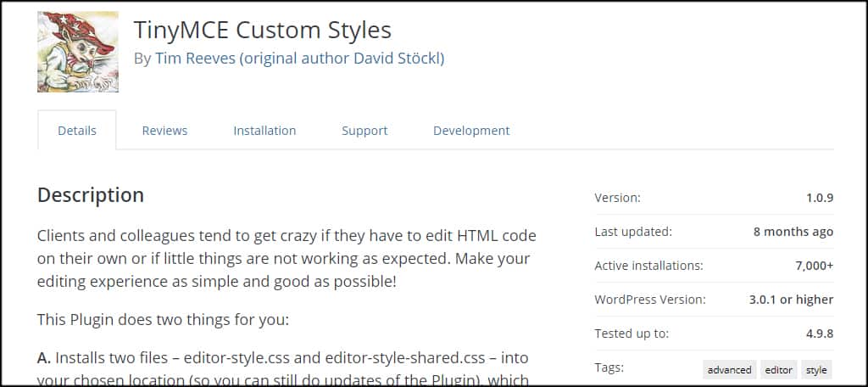The height and width of the screenshot is (387, 868).
Task: Click the paragraph starting 'Clients and colleagues'
Action: 287,258
